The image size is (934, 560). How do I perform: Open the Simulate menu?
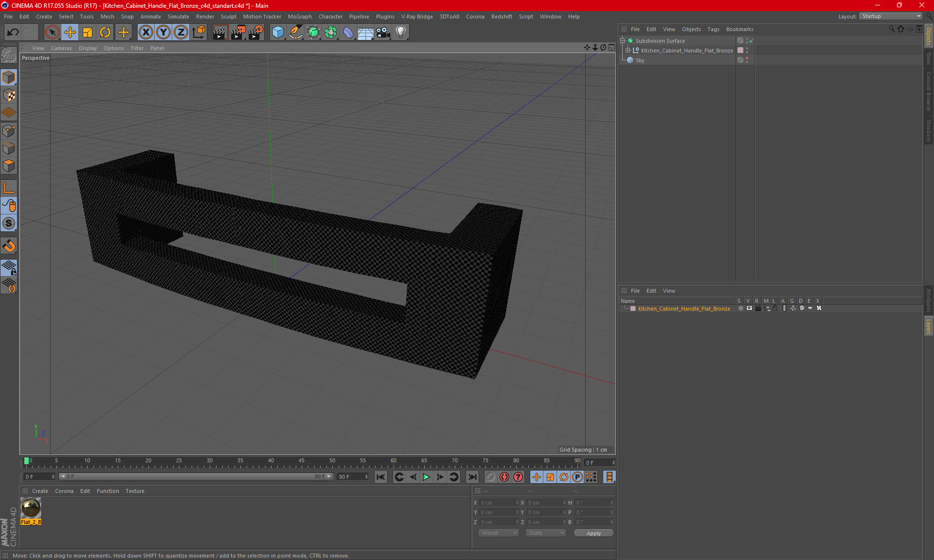click(x=179, y=17)
